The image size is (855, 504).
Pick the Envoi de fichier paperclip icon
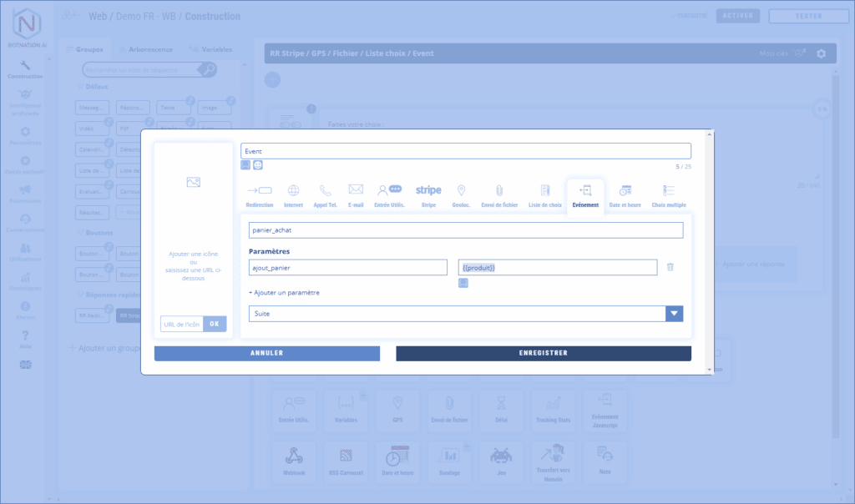tap(499, 191)
